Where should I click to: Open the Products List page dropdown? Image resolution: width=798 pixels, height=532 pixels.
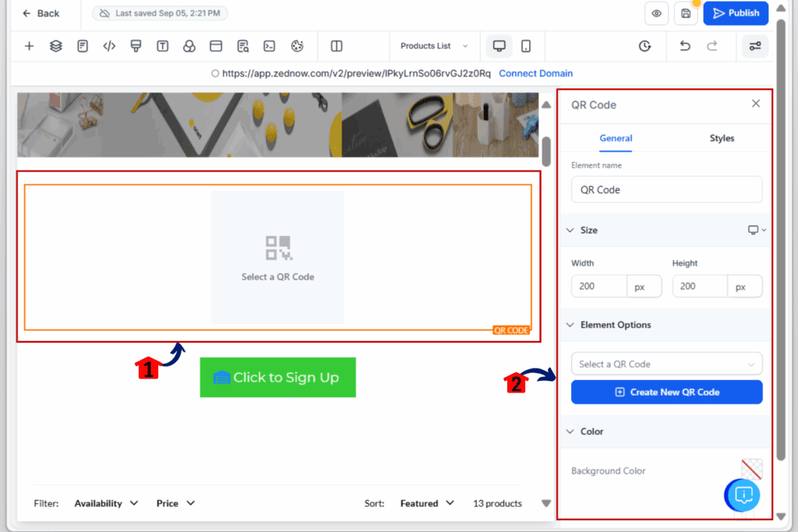434,46
